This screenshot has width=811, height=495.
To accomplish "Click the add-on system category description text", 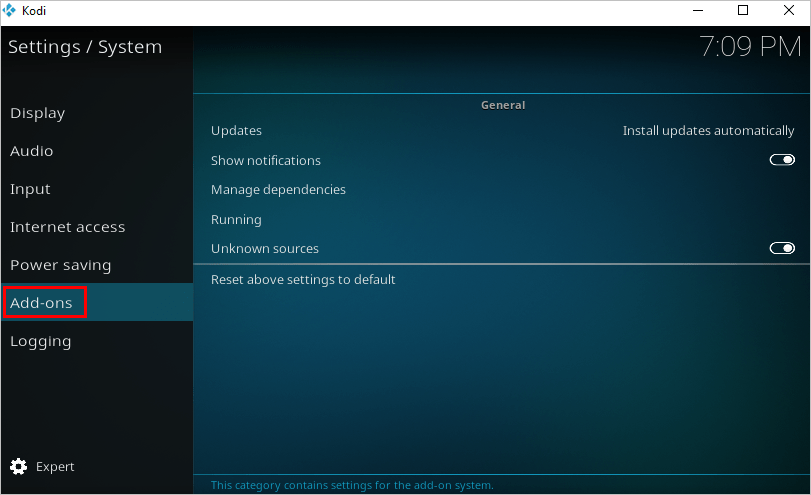I will point(352,485).
